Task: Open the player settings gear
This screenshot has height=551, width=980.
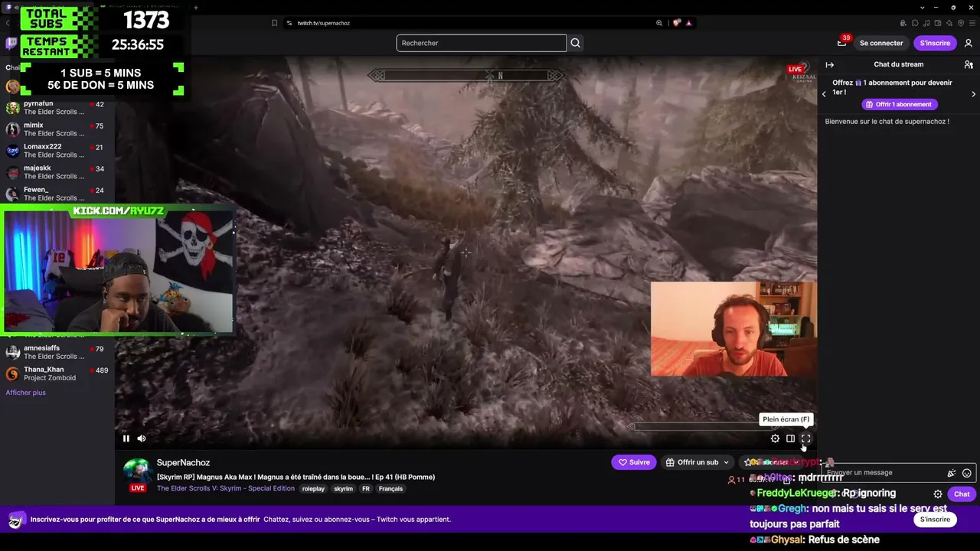Action: click(775, 439)
